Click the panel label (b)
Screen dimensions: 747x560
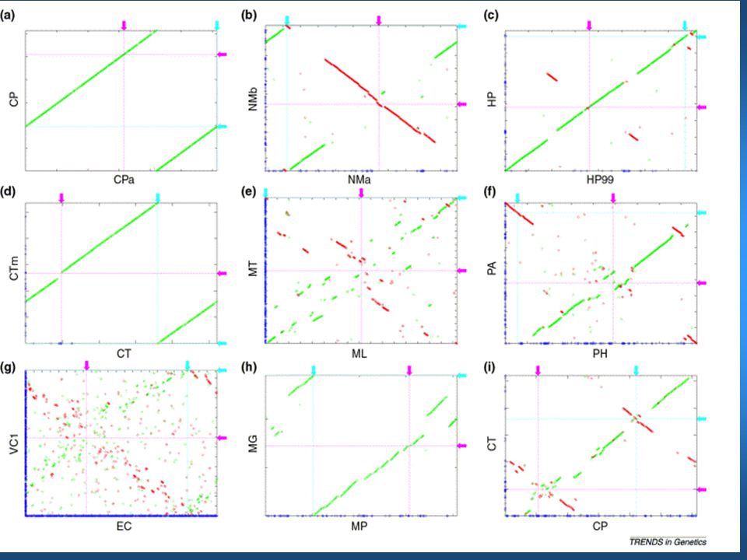[249, 16]
